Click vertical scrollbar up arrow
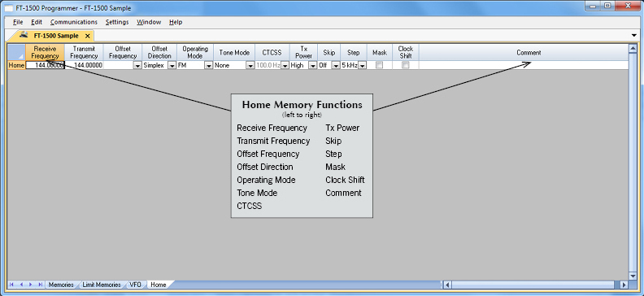644x296 pixels. [633, 49]
